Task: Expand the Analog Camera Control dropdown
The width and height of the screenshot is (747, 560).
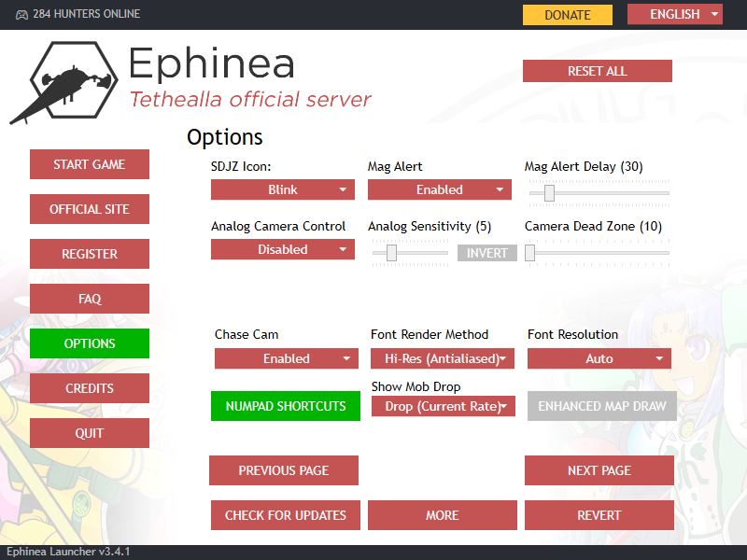Action: [283, 249]
